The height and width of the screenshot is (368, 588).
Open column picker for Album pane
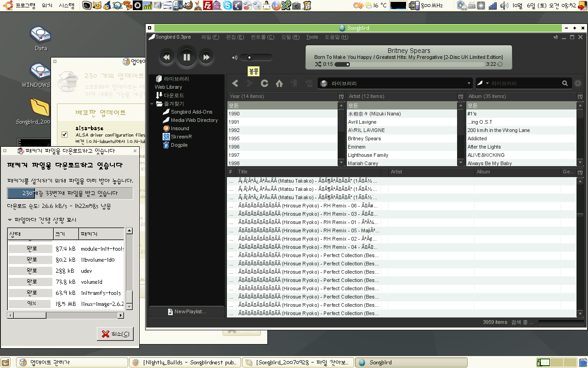pyautogui.click(x=580, y=97)
